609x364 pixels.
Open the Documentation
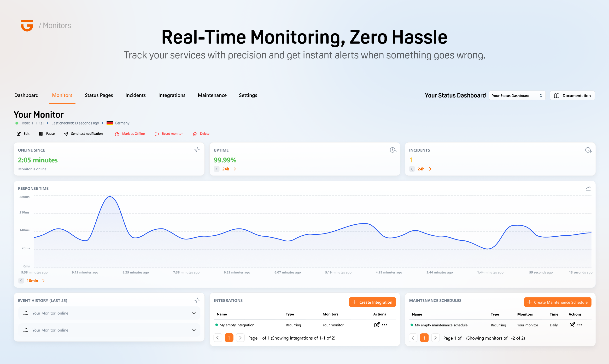tap(572, 95)
